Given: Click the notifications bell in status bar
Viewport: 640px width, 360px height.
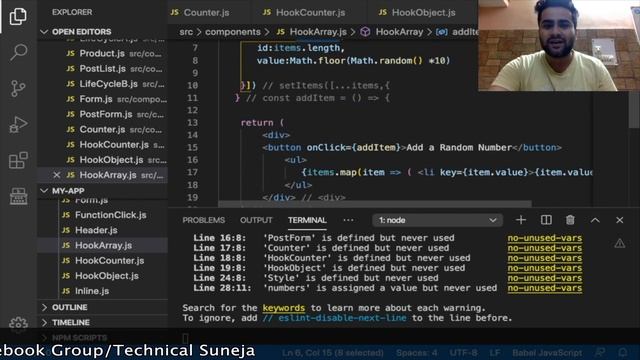Looking at the screenshot, I should 623,352.
